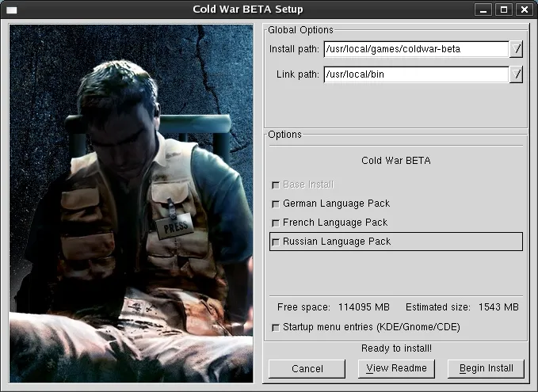This screenshot has height=392, width=538.
Task: Open the View Readme button
Action: pyautogui.click(x=396, y=369)
